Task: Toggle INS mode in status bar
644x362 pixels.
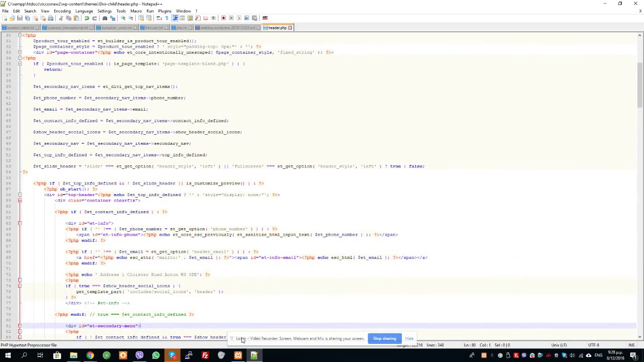Action: tap(631, 345)
